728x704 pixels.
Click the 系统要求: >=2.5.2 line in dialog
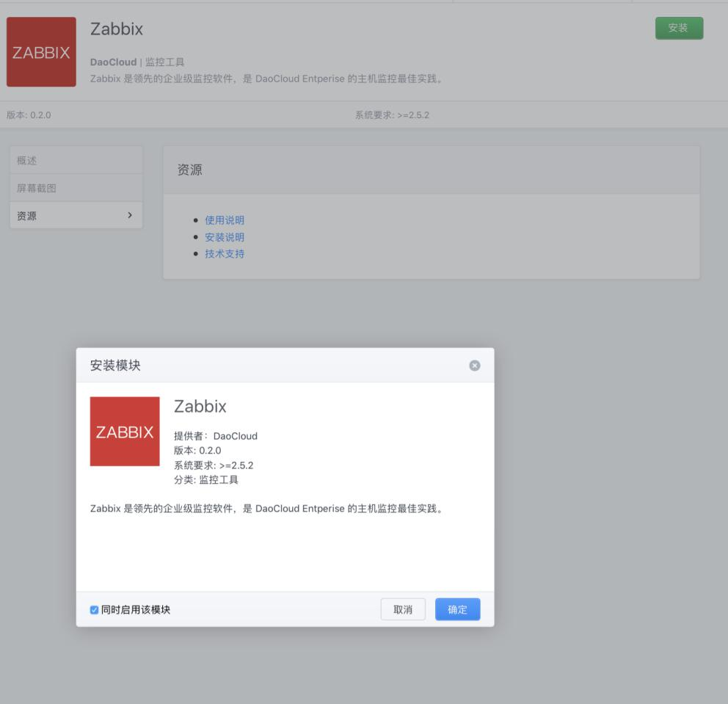click(x=214, y=465)
